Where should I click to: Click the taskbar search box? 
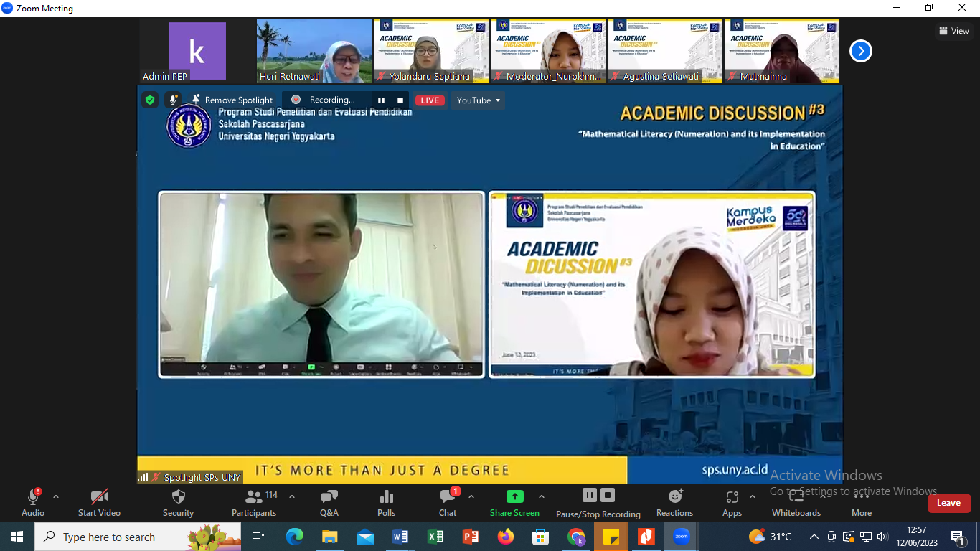138,537
